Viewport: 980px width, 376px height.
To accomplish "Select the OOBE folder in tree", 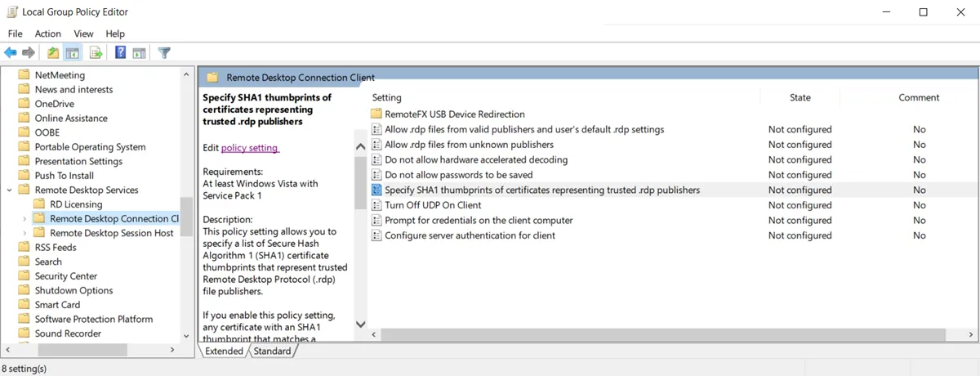I will tap(47, 132).
